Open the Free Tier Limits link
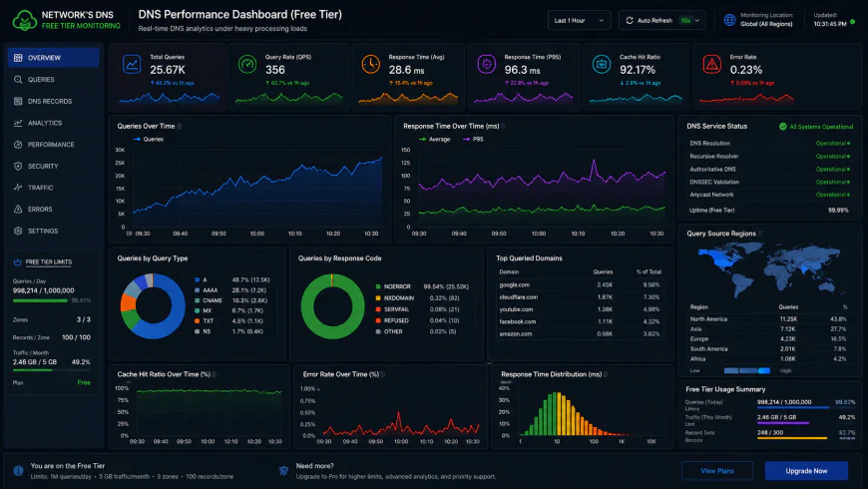Image resolution: width=868 pixels, height=489 pixels. point(49,261)
